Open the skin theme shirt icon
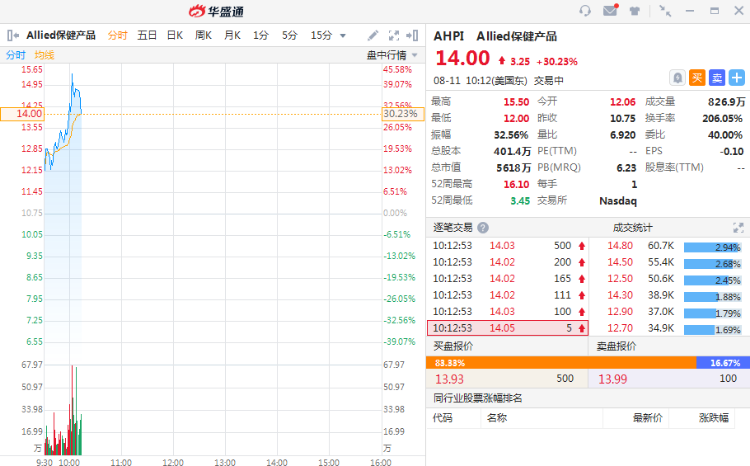The image size is (750, 466). (634, 11)
